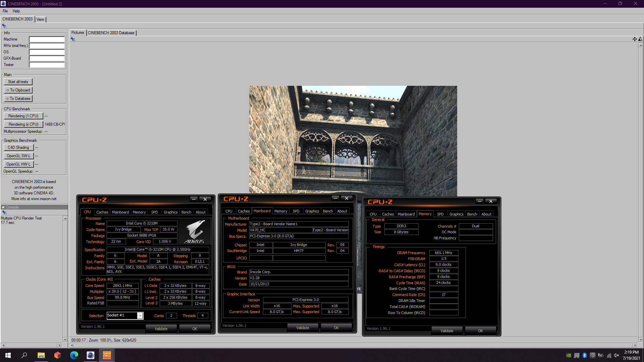
Task: Open the Bluetooth tray icon
Action: [585, 355]
